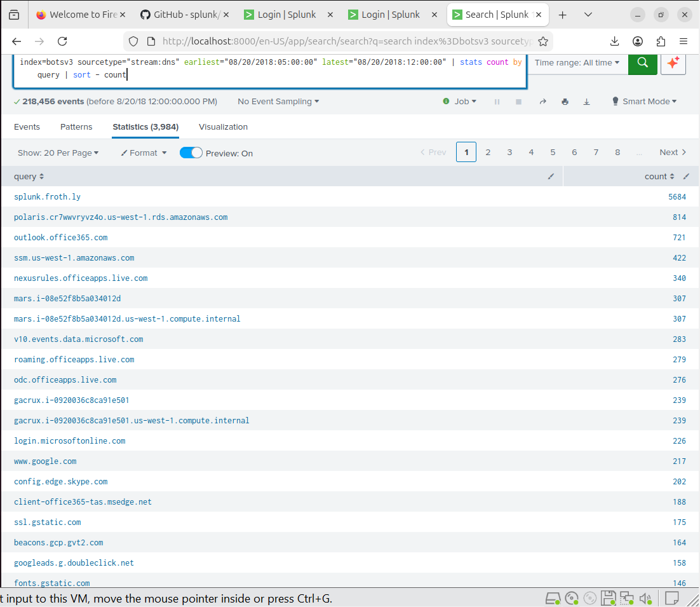Toggle the Preview On switch
The height and width of the screenshot is (607, 700).
(191, 153)
